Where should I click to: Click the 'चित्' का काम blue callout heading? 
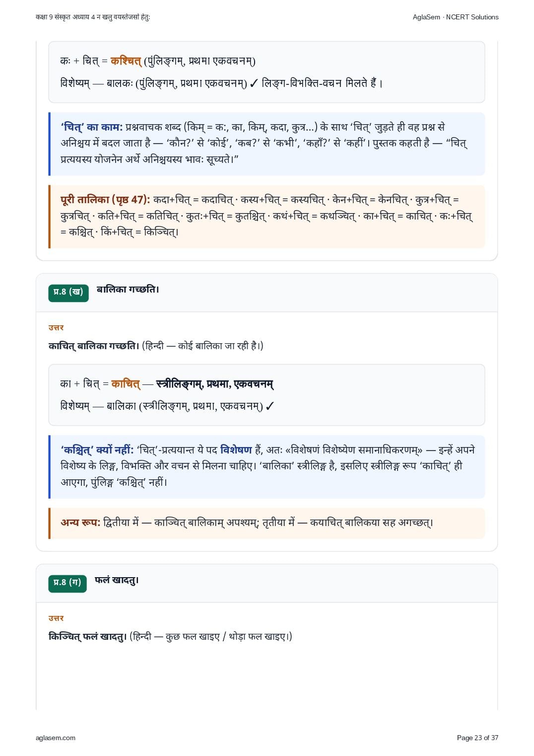pos(92,127)
